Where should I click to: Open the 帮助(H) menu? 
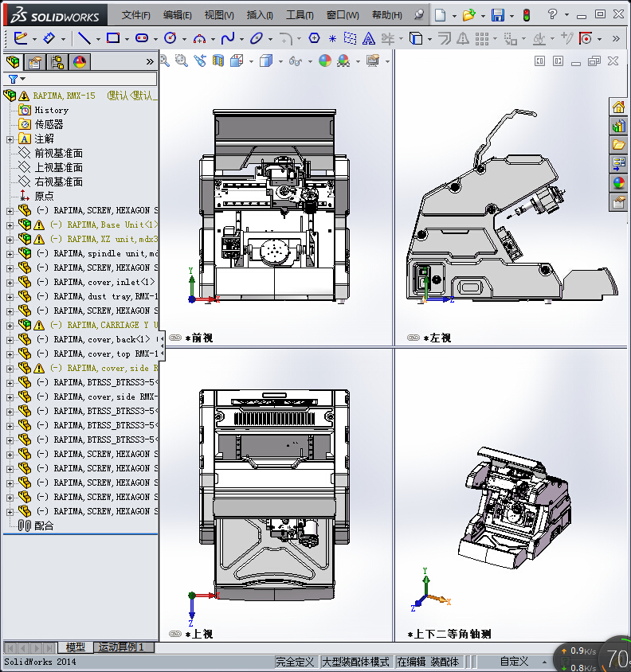387,15
